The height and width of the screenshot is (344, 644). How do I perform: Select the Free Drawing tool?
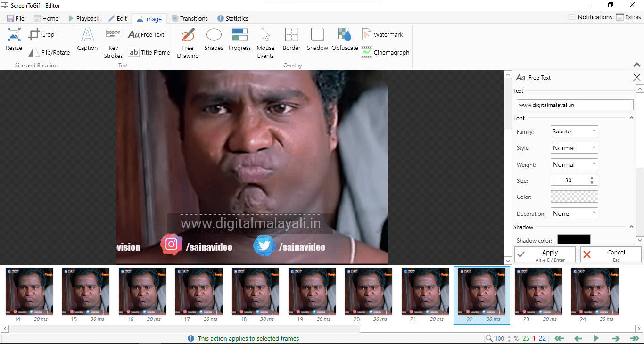[x=188, y=43]
